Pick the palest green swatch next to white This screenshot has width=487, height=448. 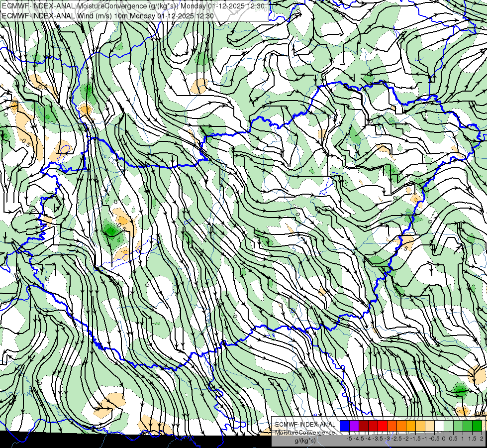click(449, 426)
